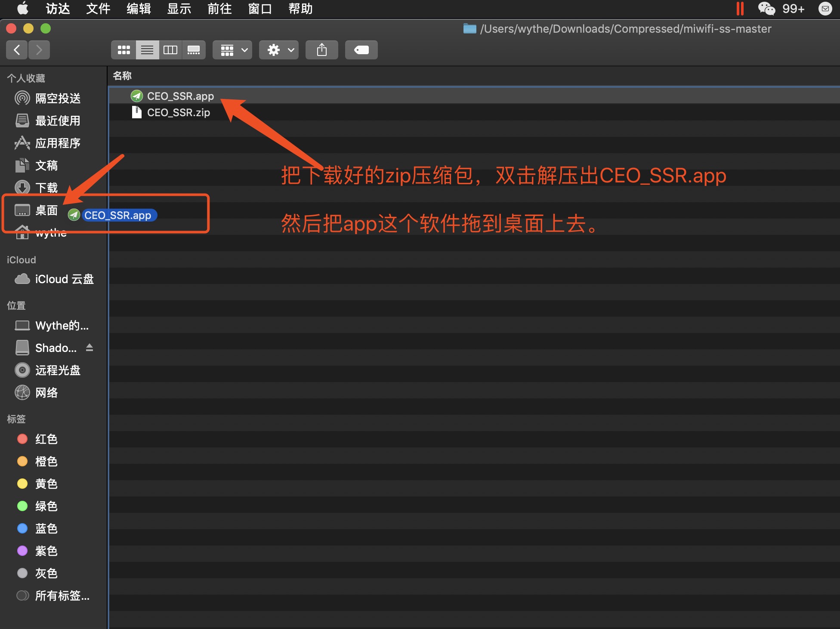Image resolution: width=840 pixels, height=629 pixels.
Task: Click the 个人收藏 section header
Action: 26,78
